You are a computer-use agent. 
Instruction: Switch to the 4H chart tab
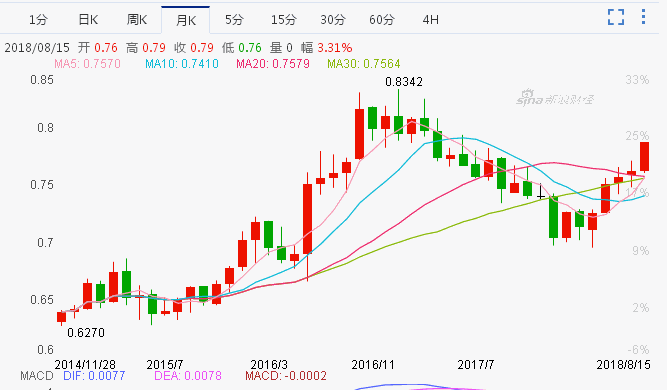click(430, 20)
